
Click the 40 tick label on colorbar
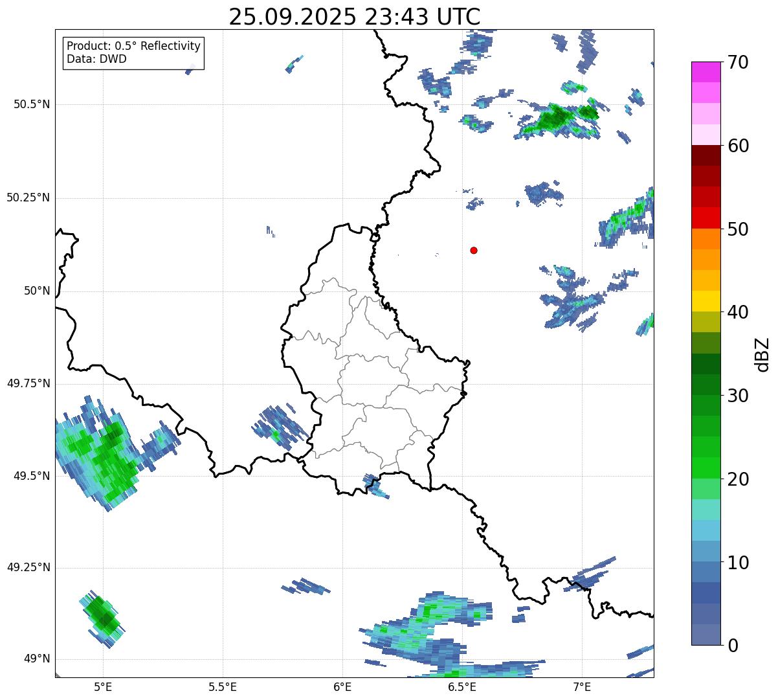click(738, 312)
